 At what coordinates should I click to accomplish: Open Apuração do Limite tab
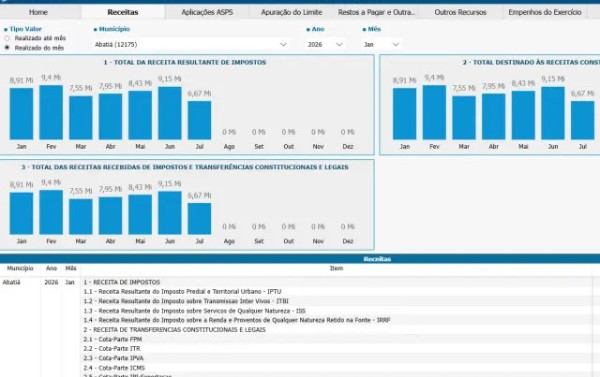(x=291, y=12)
